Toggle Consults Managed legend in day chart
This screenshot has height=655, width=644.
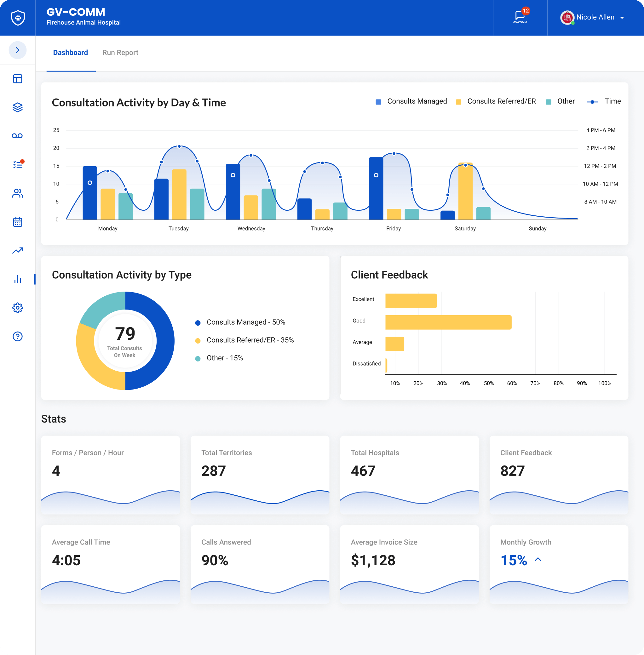411,101
